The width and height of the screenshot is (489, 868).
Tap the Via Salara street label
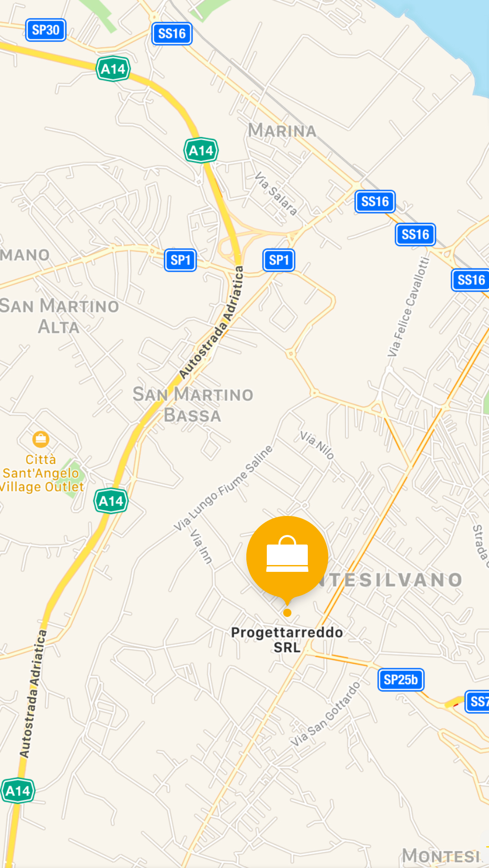(x=276, y=193)
